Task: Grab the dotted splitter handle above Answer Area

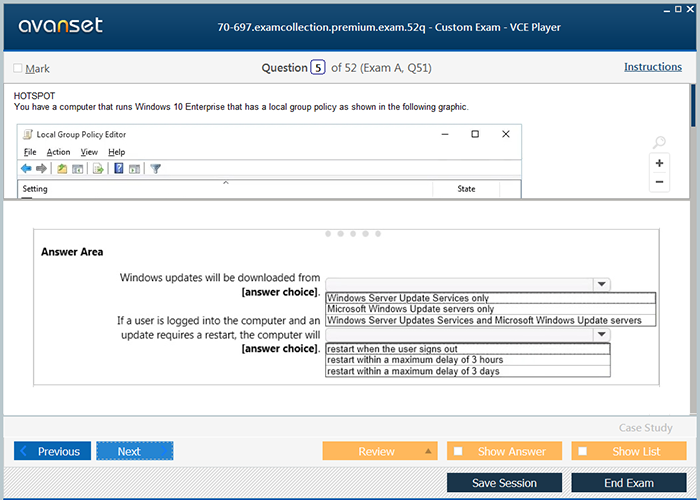Action: [353, 234]
